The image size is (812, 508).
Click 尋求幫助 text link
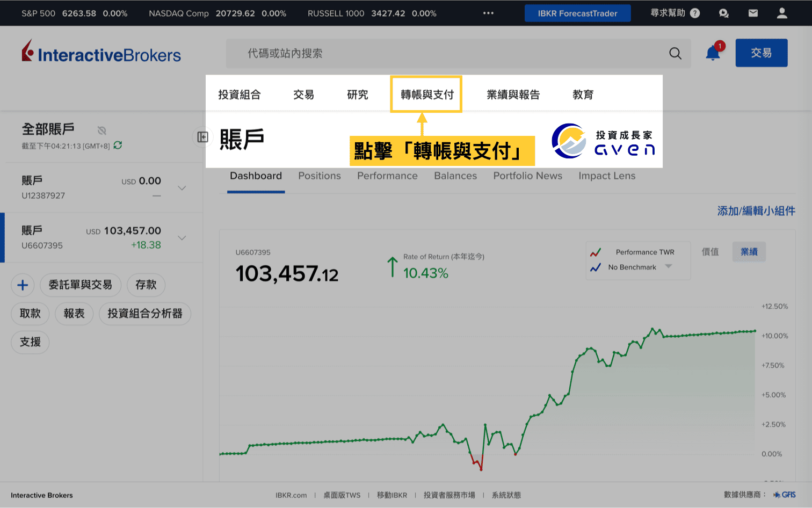pyautogui.click(x=668, y=13)
